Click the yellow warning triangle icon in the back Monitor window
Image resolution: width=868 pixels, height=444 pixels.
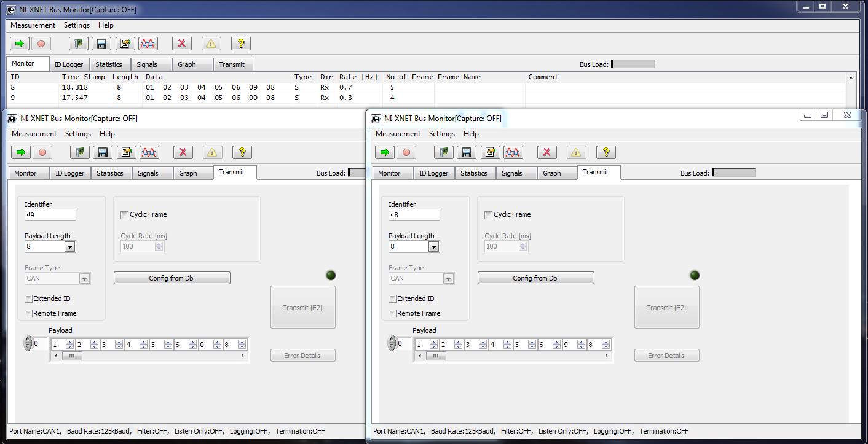(x=211, y=44)
